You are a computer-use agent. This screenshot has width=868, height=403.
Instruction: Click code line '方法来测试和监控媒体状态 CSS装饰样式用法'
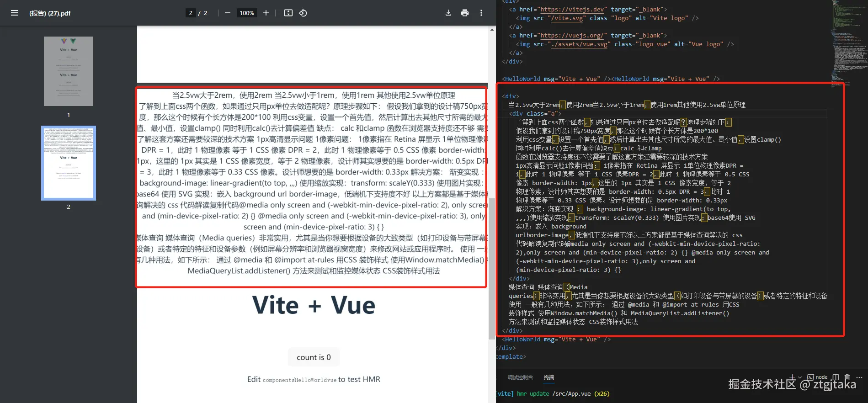(x=573, y=322)
